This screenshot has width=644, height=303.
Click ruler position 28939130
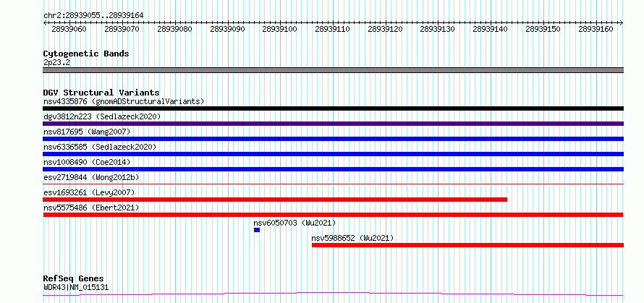pos(438,29)
